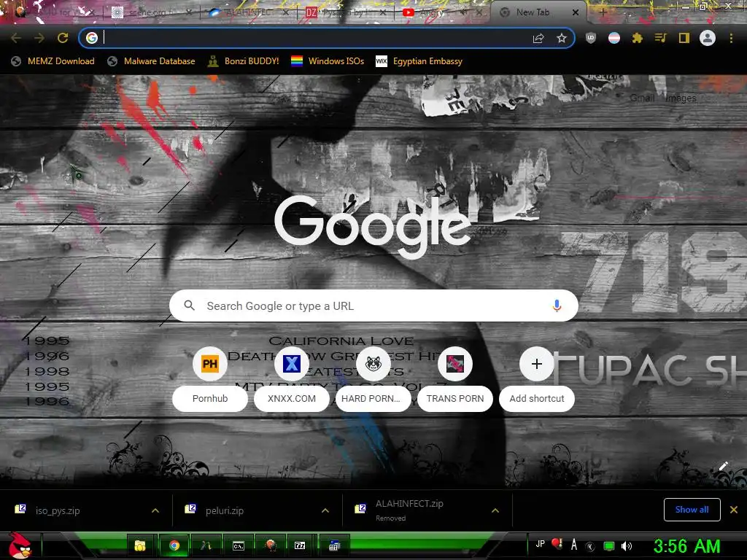This screenshot has height=560, width=747.
Task: Open the uBlock Origin shield extension
Action: [x=590, y=38]
